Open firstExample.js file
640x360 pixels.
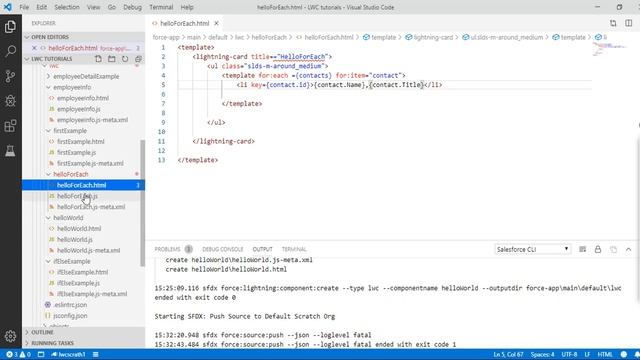[x=76, y=153]
